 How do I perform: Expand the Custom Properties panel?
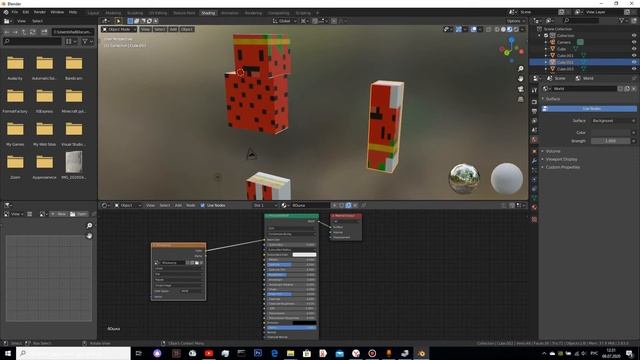(x=562, y=167)
